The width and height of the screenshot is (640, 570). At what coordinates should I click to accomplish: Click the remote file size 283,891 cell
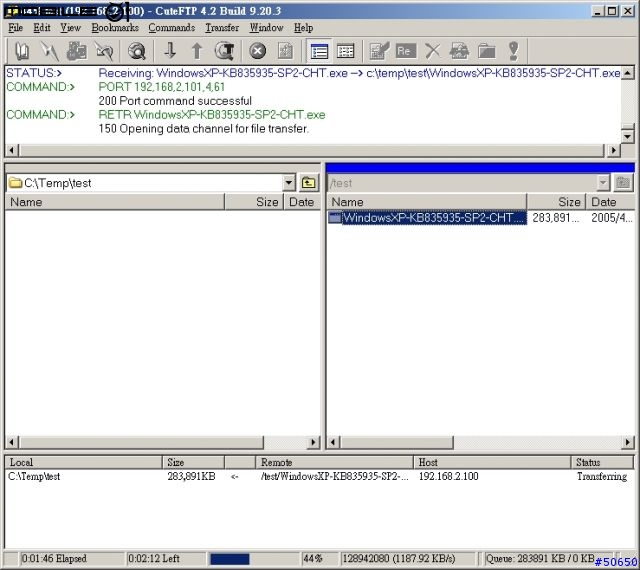pyautogui.click(x=556, y=218)
